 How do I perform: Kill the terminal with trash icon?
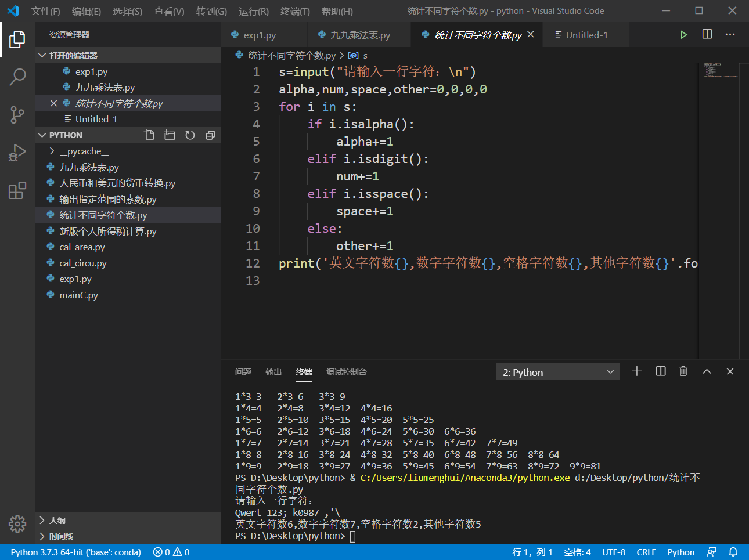pyautogui.click(x=683, y=371)
